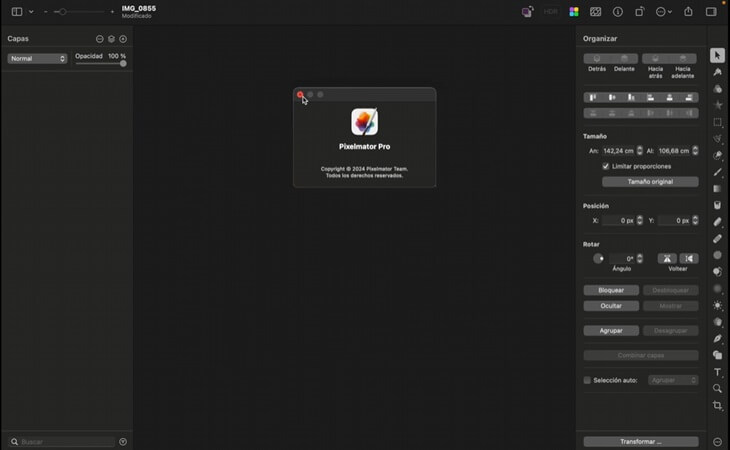Open the ML Enhance toolbar icon
The height and width of the screenshot is (450, 730).
coord(527,12)
